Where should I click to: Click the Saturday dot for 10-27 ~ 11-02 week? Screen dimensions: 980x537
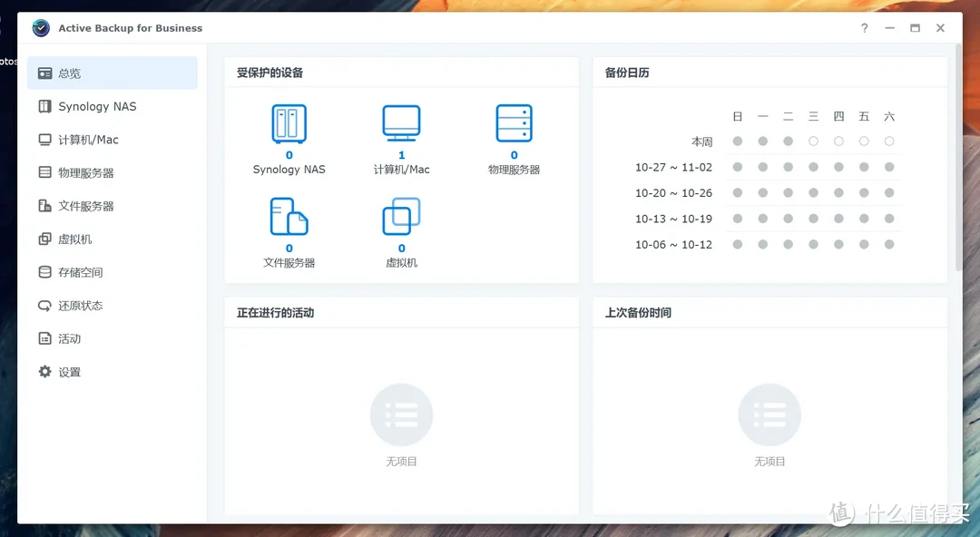pos(889,167)
